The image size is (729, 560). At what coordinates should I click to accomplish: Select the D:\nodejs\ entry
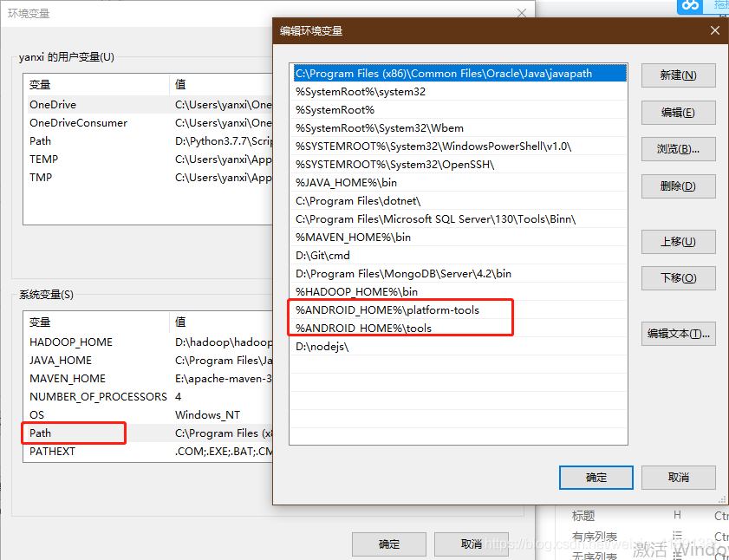[459, 347]
